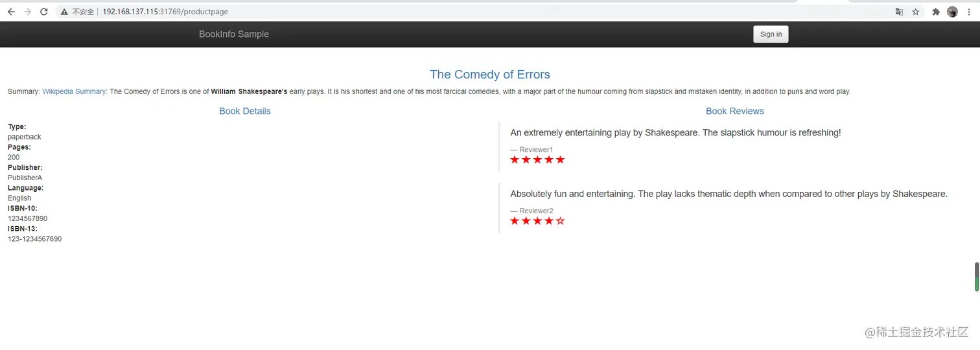Click the Language: label
This screenshot has height=350, width=980.
(x=26, y=188)
